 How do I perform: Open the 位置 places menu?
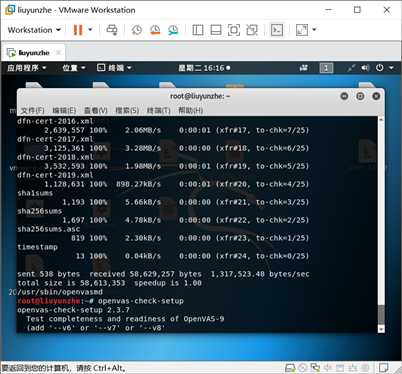point(74,68)
